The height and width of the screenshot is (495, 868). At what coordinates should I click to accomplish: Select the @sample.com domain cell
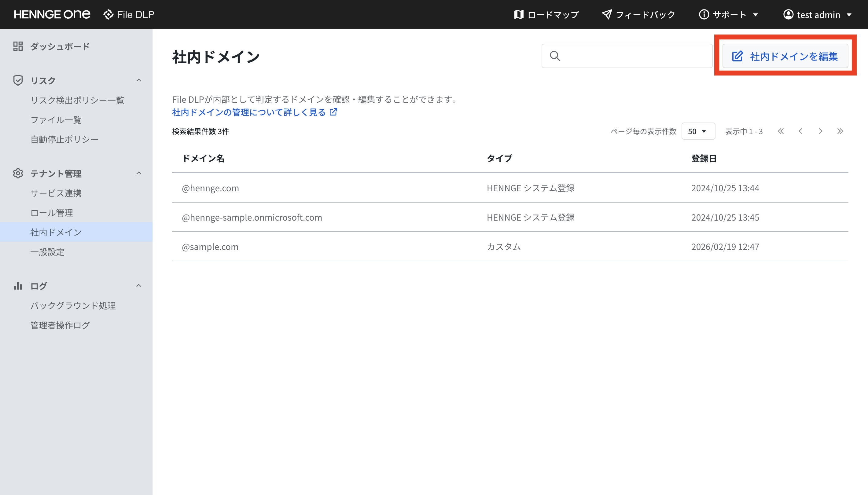[210, 247]
